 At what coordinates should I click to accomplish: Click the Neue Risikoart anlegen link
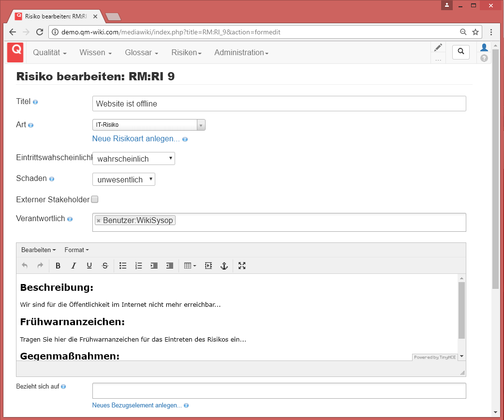(x=136, y=139)
